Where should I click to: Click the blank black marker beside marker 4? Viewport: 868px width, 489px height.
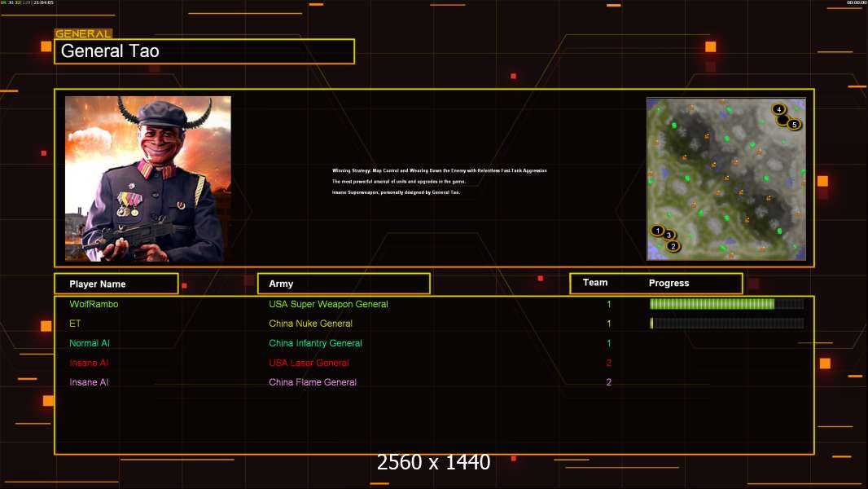coord(783,120)
